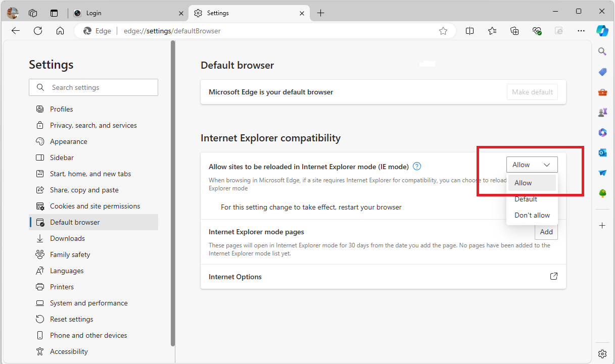Go to Appearance settings
The image size is (615, 364).
click(x=94, y=141)
